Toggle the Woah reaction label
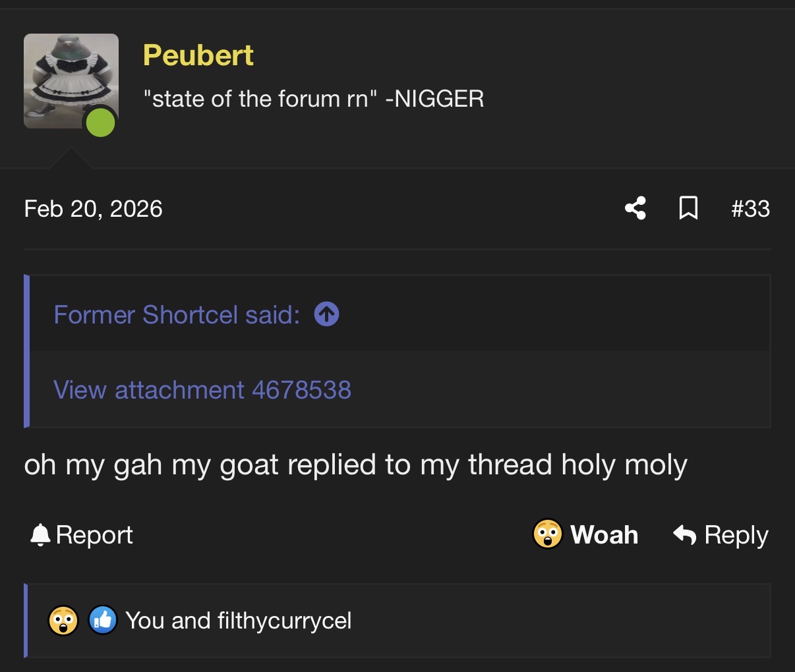Viewport: 795px width, 672px height. pos(604,534)
